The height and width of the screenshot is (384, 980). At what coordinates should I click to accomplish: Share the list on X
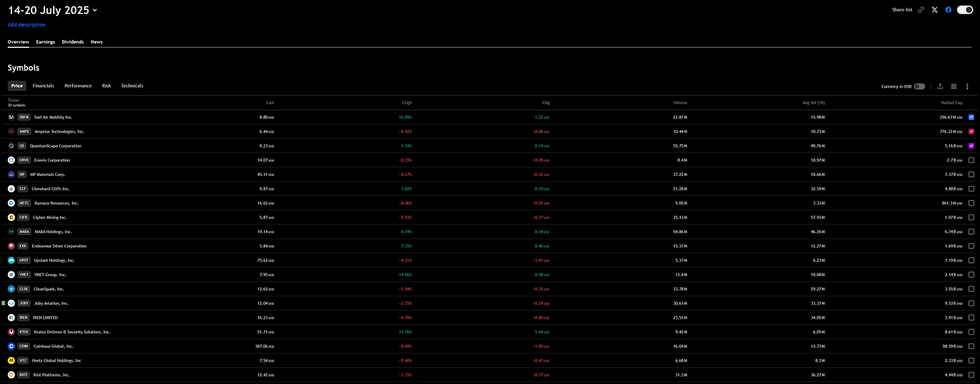click(935, 10)
